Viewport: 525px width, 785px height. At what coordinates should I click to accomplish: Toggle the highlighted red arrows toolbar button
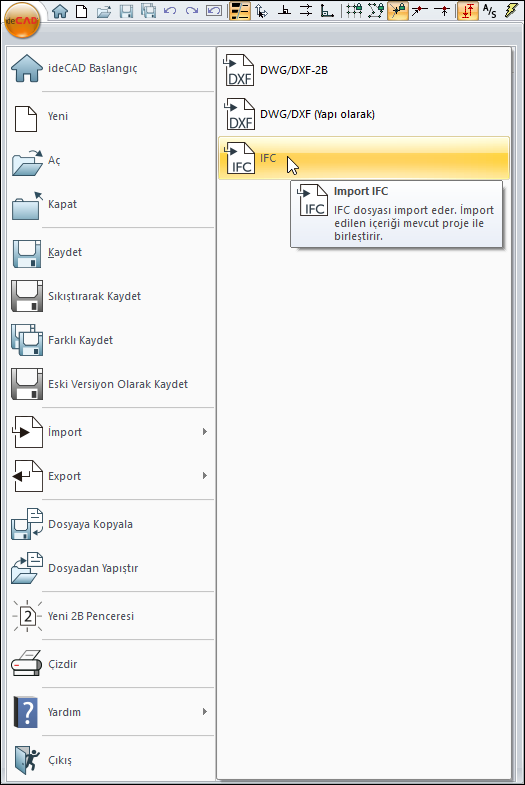(x=467, y=11)
